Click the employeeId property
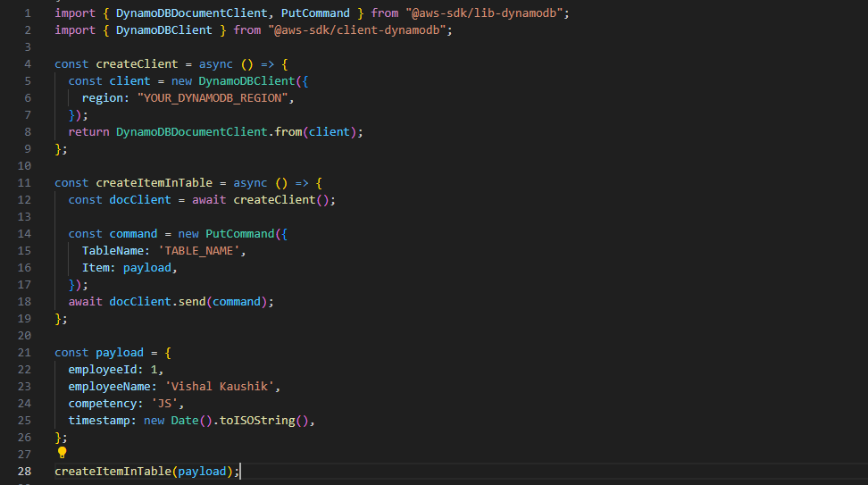868x485 pixels. tap(103, 369)
